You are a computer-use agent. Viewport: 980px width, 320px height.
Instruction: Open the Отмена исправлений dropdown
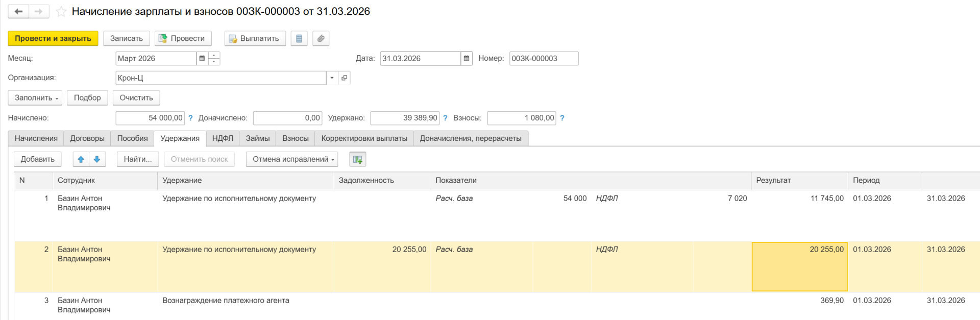pyautogui.click(x=292, y=159)
